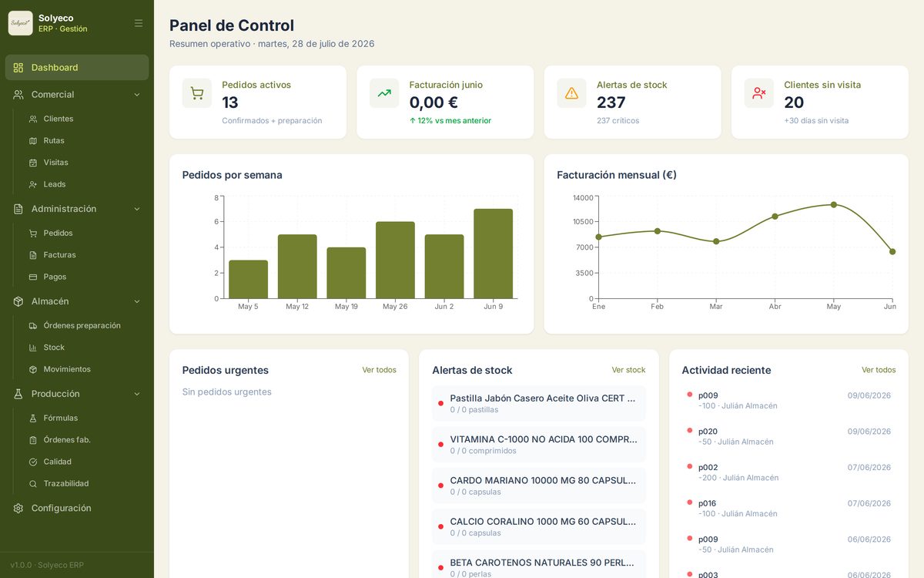Click the Comercial people icon
The height and width of the screenshot is (578, 924).
[x=18, y=95]
